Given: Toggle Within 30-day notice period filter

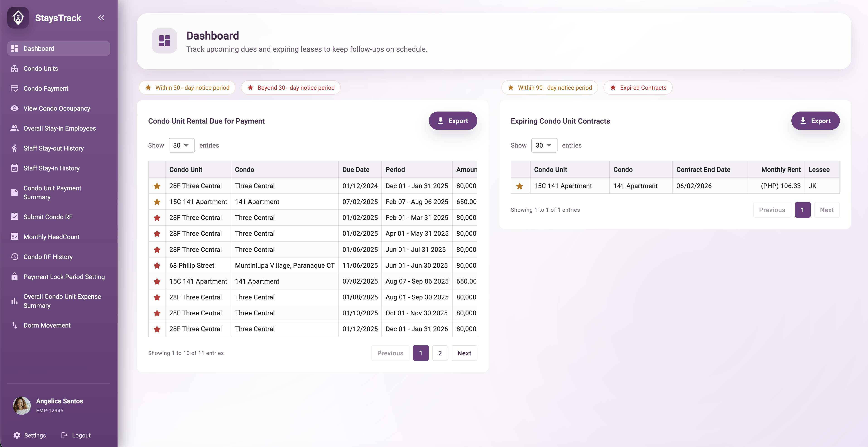Looking at the screenshot, I should click(x=187, y=88).
